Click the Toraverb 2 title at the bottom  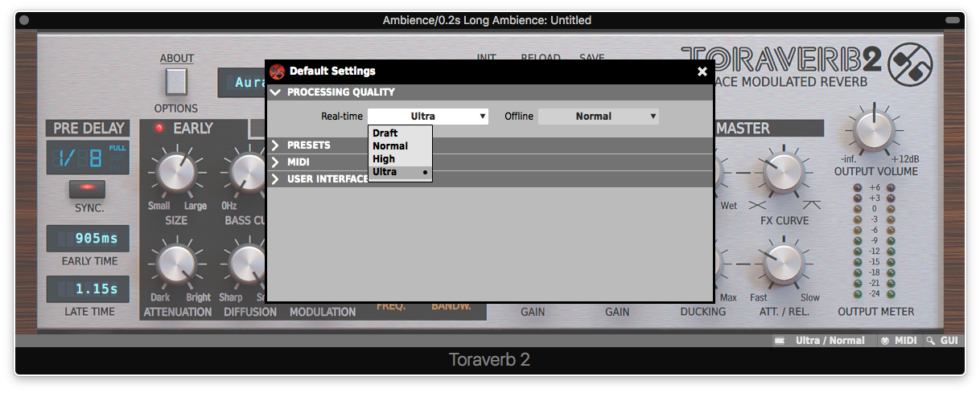pos(489,360)
